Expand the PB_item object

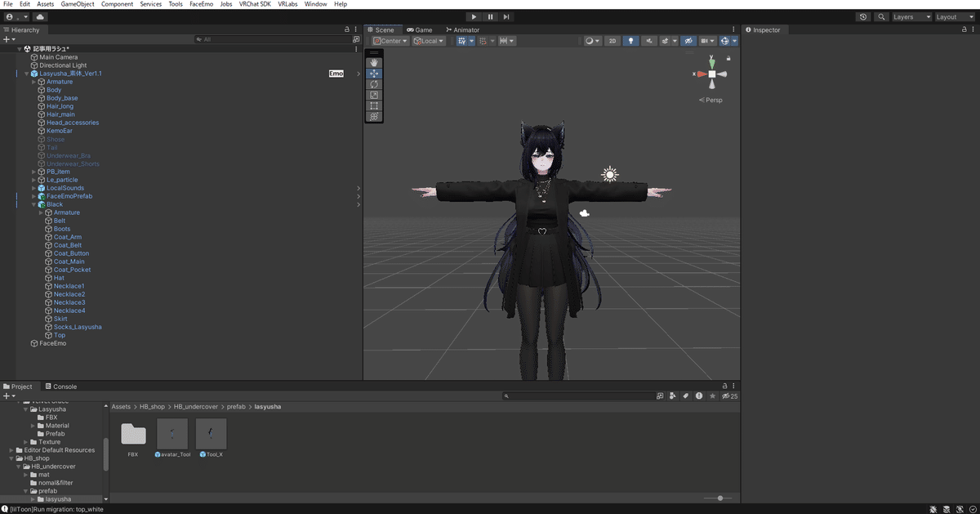pyautogui.click(x=33, y=172)
